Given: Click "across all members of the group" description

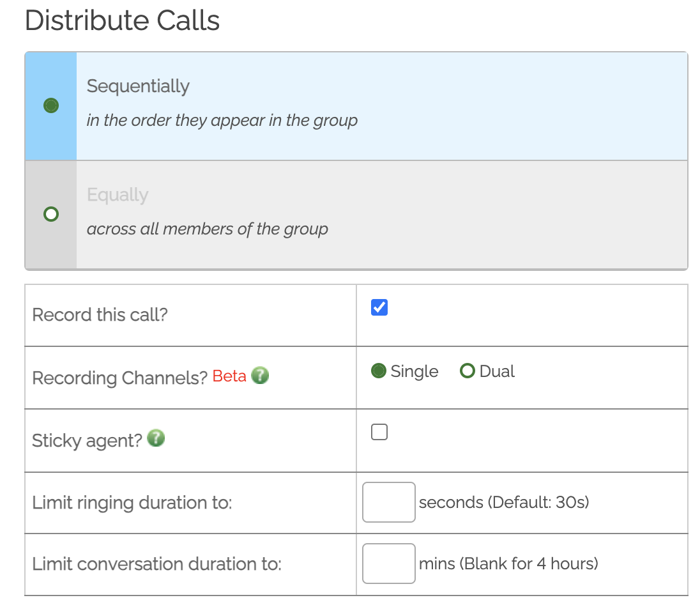Looking at the screenshot, I should click(x=207, y=229).
